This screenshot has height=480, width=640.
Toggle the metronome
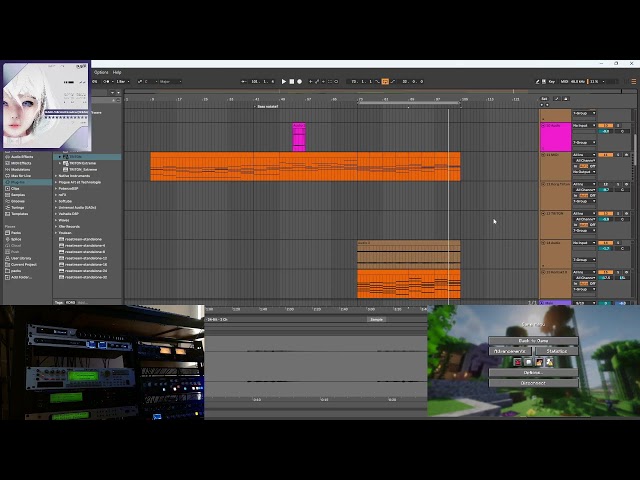(x=106, y=82)
